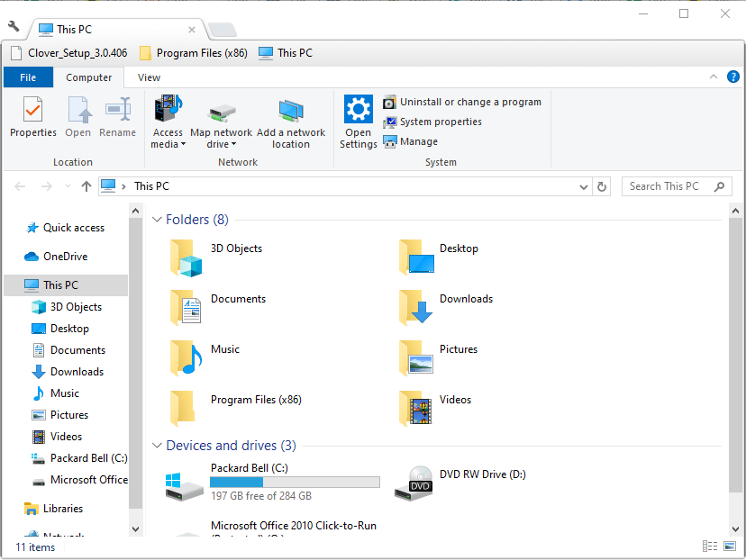Select Videos in the navigation pane
This screenshot has width=746, height=560.
tap(57, 437)
